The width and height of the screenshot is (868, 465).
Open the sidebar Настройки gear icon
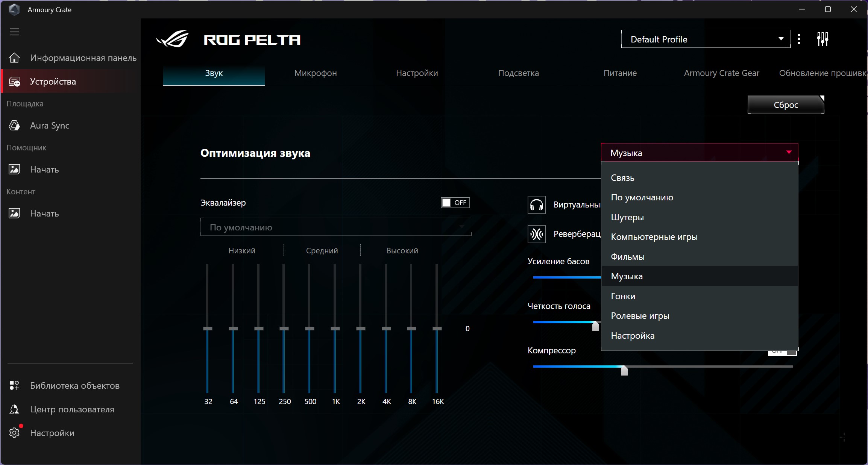click(14, 433)
